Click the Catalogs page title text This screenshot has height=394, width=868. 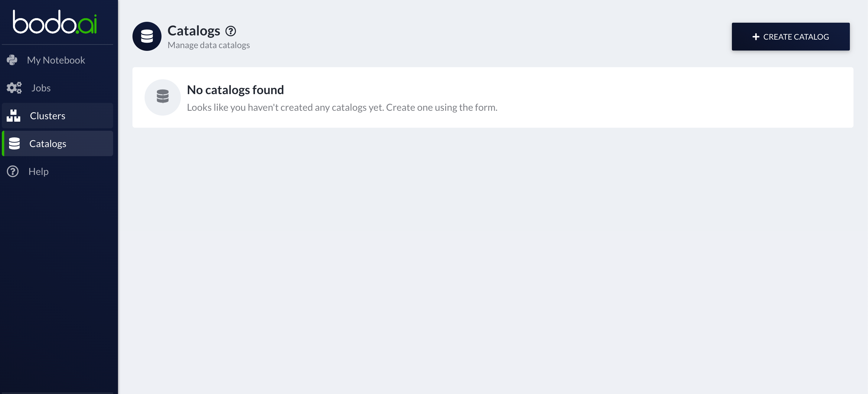pyautogui.click(x=194, y=31)
